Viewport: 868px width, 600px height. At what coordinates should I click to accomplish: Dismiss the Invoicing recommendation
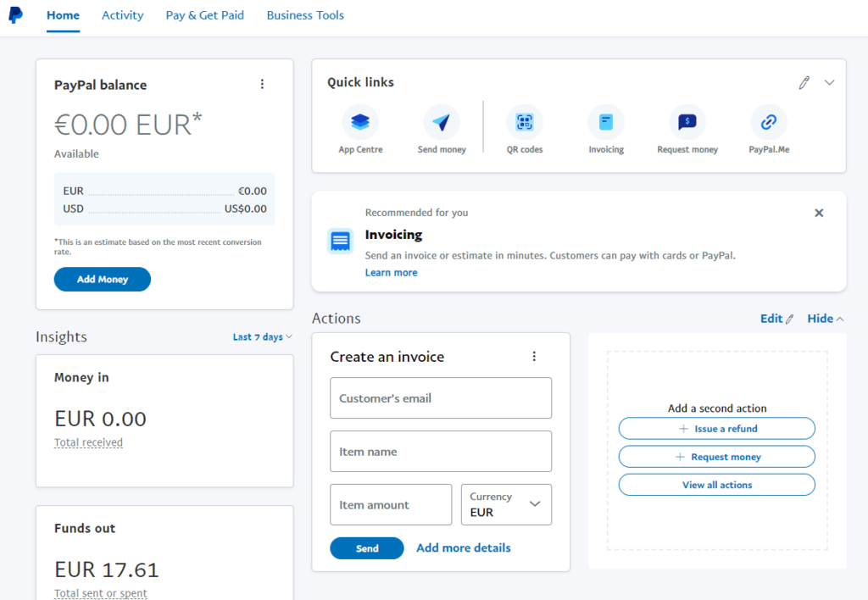click(x=819, y=213)
